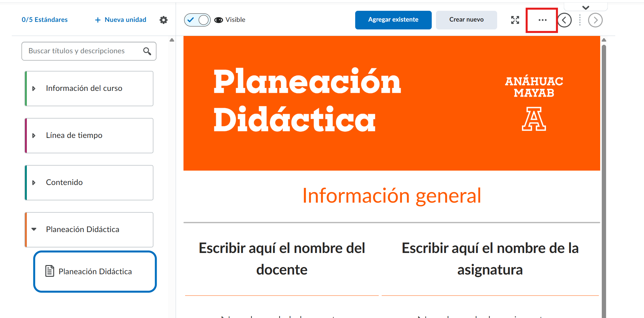
Task: Open the top chevron dropdown tab
Action: pos(585,8)
